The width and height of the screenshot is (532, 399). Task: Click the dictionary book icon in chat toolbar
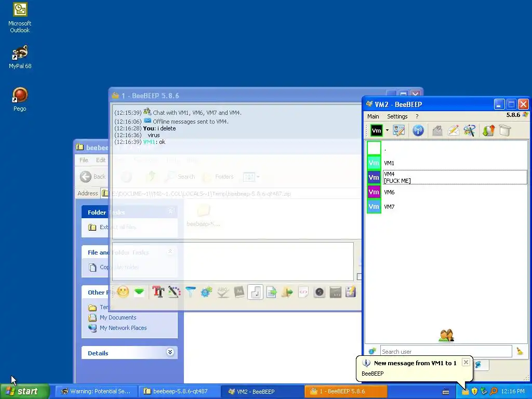click(239, 292)
